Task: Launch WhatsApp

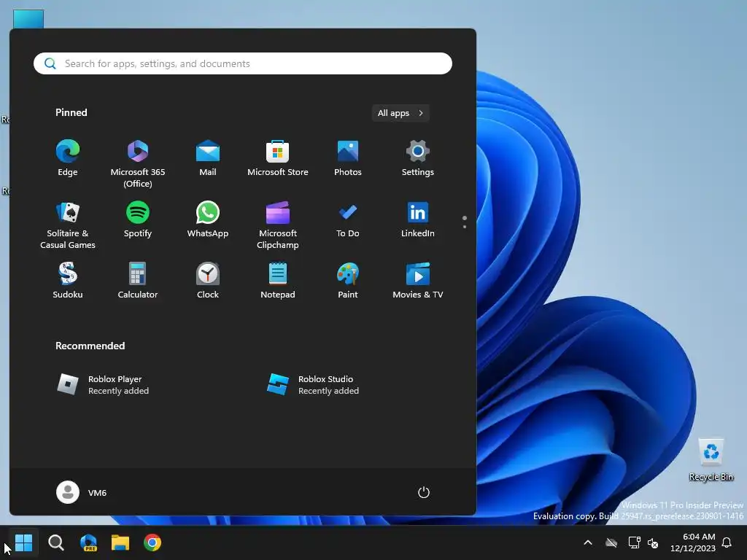Action: point(208,219)
